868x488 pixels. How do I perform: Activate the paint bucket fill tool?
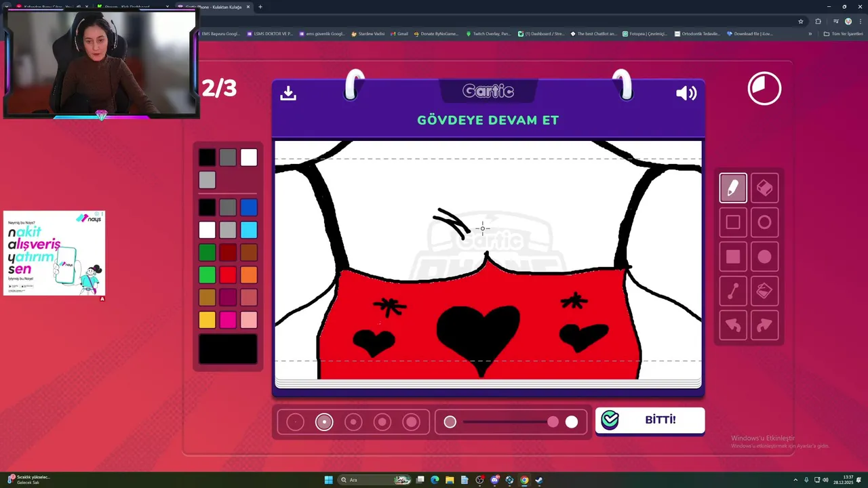(x=764, y=291)
